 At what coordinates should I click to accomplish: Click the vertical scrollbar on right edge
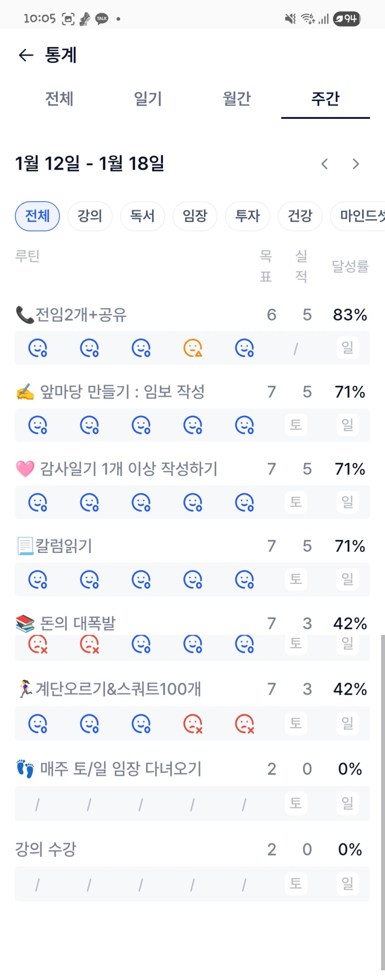pyautogui.click(x=383, y=792)
